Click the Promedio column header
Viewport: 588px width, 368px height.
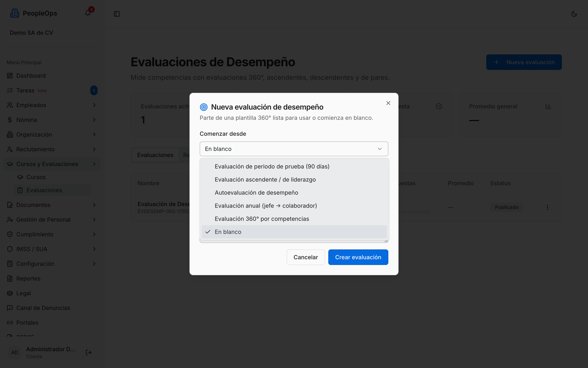coord(461,183)
